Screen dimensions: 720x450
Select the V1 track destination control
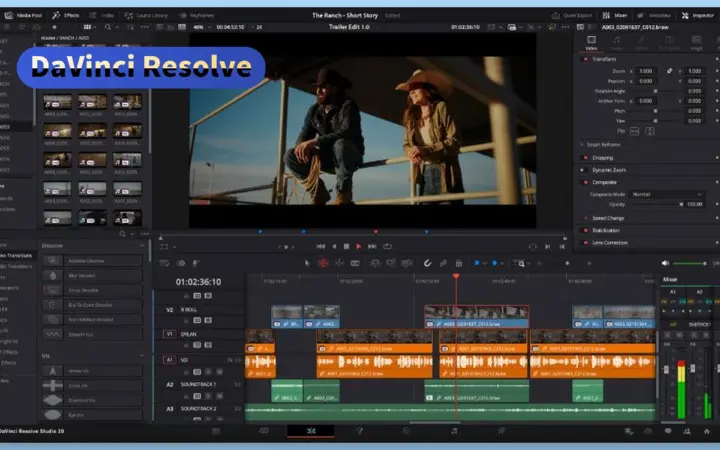click(x=169, y=334)
